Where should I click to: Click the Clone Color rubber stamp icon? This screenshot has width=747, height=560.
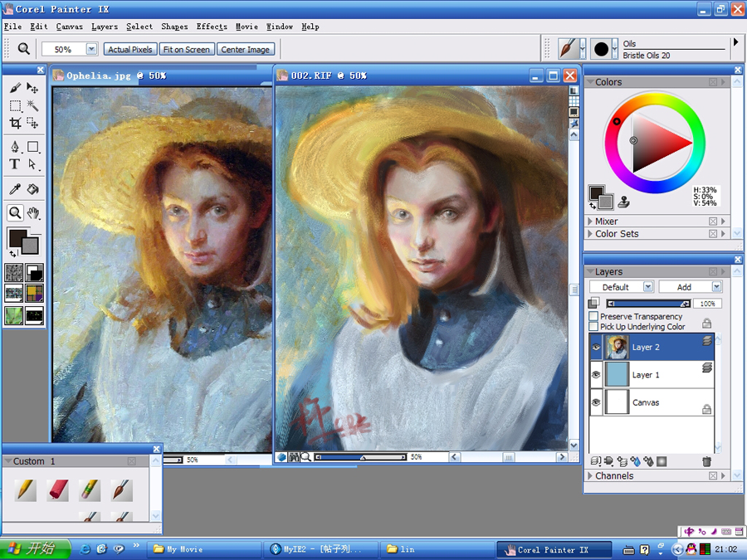623,202
